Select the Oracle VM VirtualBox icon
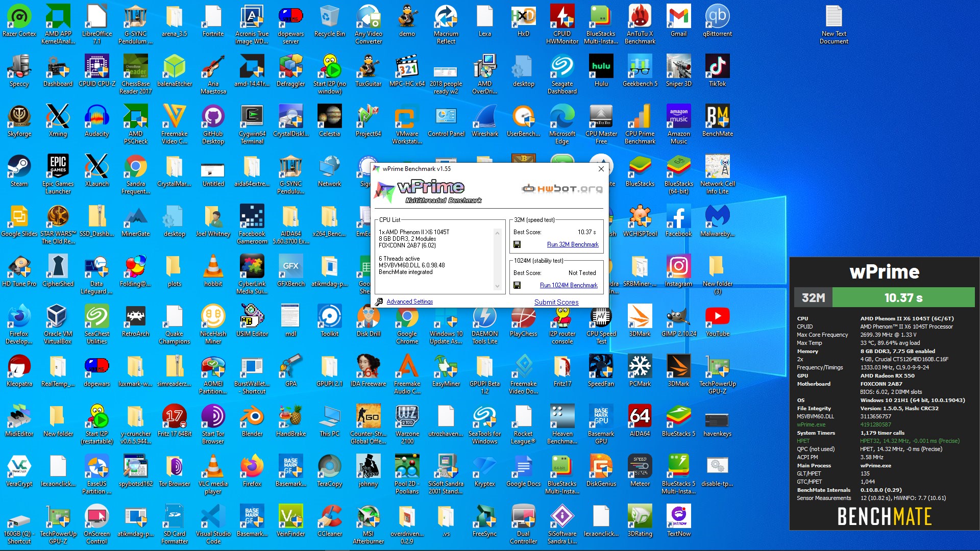This screenshot has height=551, width=980. pos(58,324)
